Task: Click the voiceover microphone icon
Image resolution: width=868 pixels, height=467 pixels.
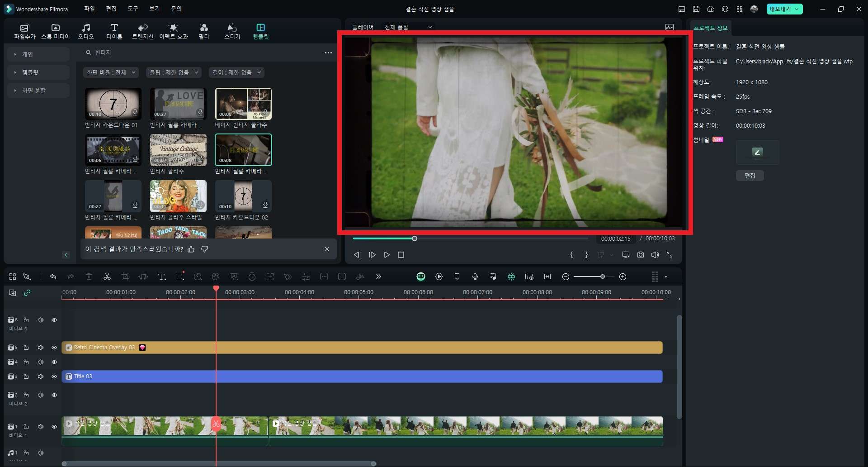Action: [475, 276]
